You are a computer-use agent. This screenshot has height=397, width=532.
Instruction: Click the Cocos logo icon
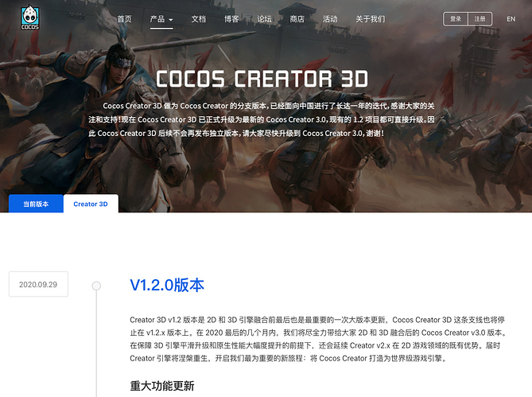pos(30,18)
